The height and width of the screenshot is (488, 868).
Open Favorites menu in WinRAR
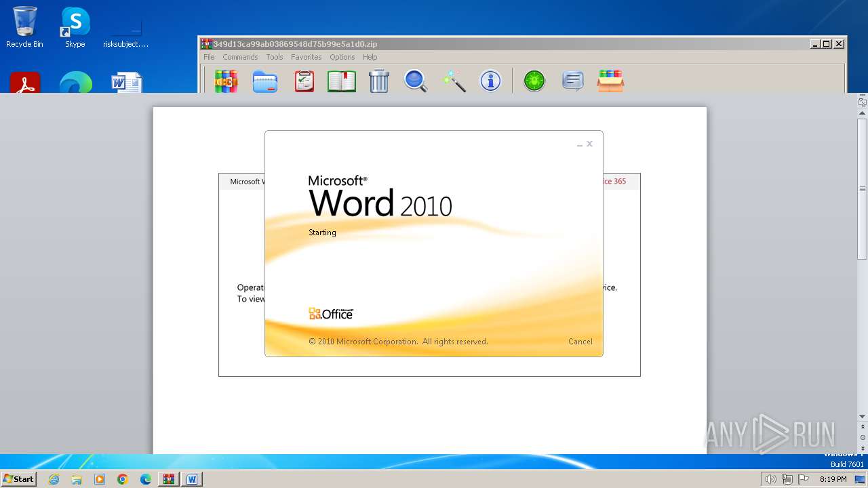point(307,57)
